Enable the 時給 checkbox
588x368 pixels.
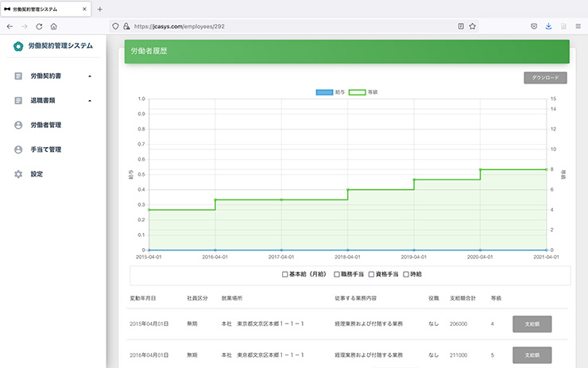[x=406, y=274]
